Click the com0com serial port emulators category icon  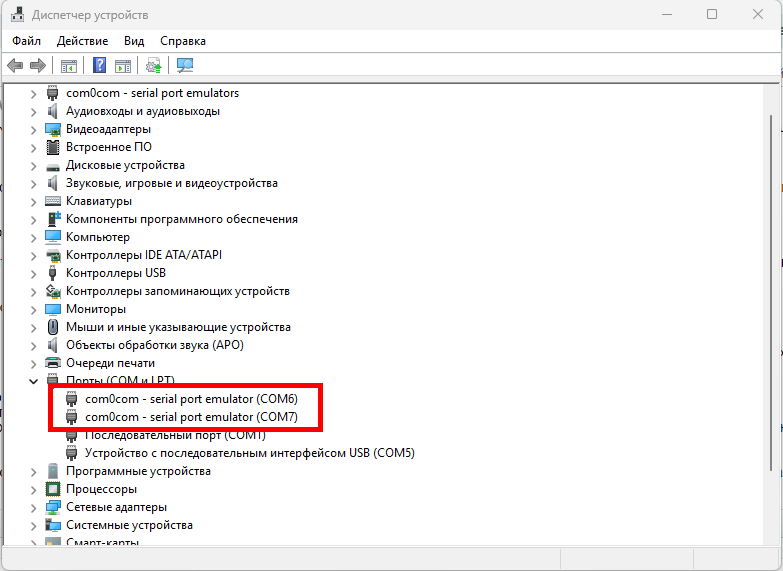point(52,93)
